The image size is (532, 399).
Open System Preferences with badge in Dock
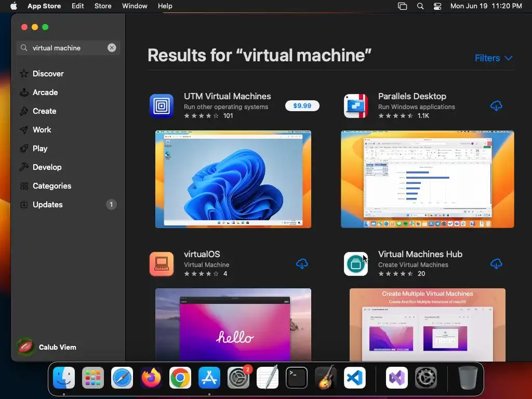pos(238,378)
